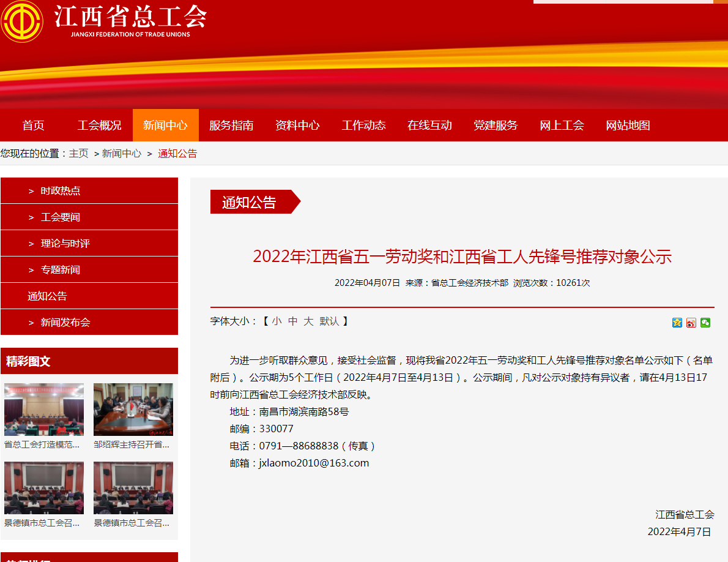Set font size to 大

click(x=308, y=321)
